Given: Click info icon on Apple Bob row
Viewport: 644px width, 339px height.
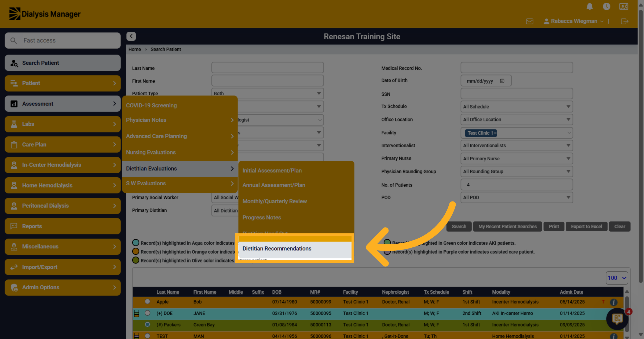Looking at the screenshot, I should (x=613, y=302).
